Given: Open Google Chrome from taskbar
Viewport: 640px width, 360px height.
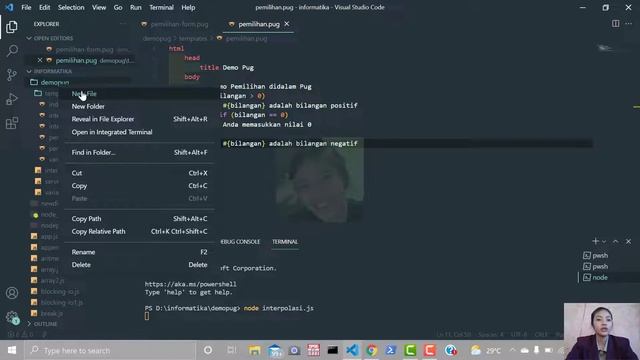Looking at the screenshot, I should pyautogui.click(x=371, y=350).
